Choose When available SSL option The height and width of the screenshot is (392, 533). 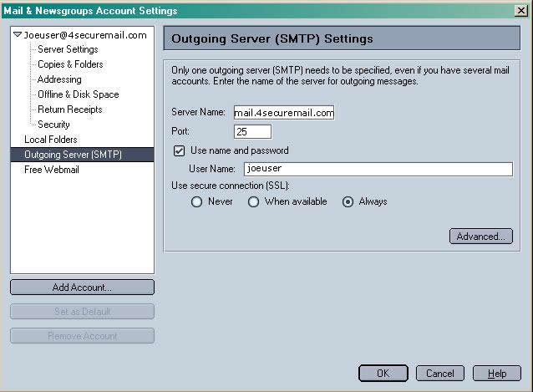pos(254,201)
